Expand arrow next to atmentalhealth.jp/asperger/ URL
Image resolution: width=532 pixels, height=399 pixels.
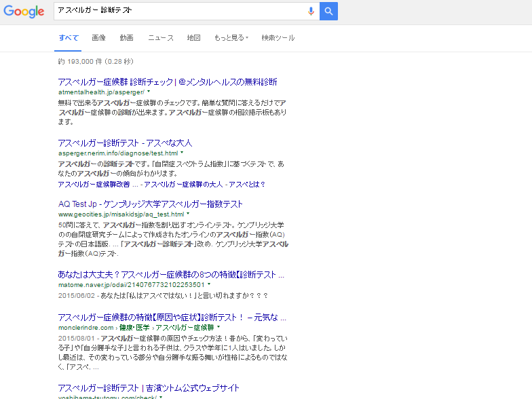click(149, 92)
